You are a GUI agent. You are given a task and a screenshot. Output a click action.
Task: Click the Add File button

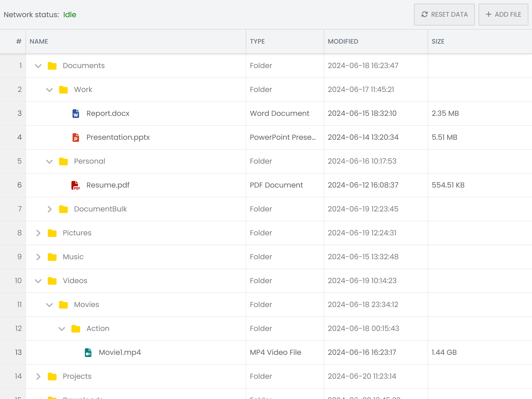click(503, 15)
